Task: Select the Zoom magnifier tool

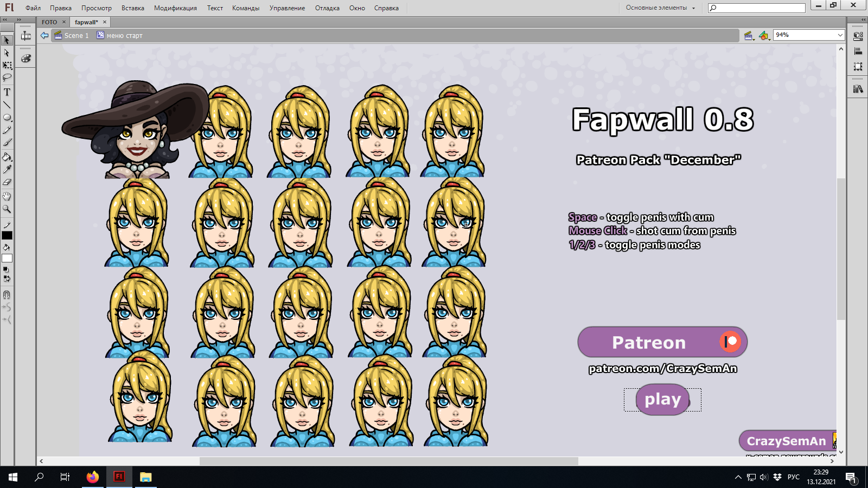Action: click(x=7, y=209)
